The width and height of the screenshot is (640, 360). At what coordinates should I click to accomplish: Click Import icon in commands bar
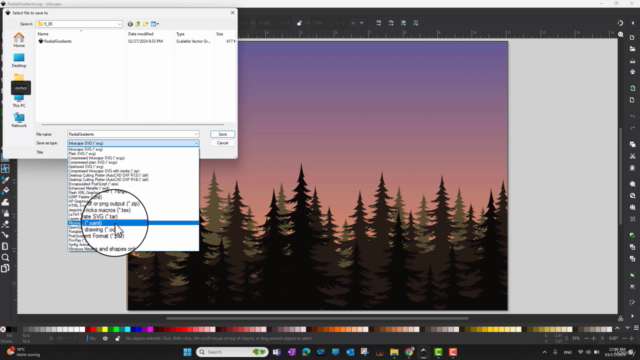point(633,88)
